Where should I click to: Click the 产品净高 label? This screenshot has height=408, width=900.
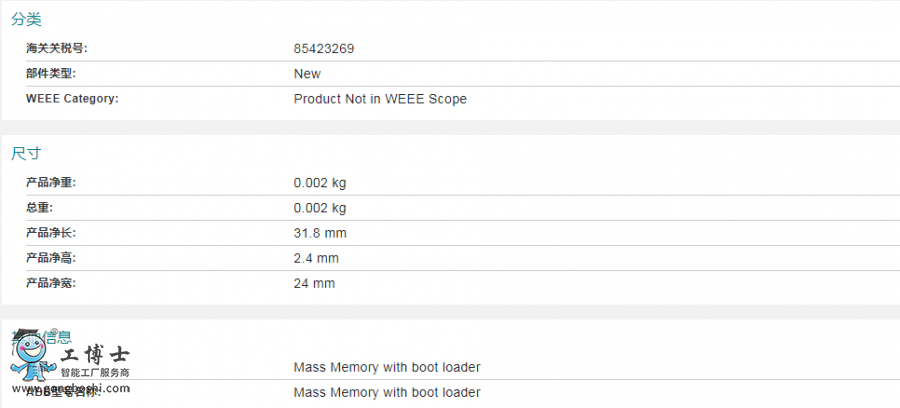(51, 258)
